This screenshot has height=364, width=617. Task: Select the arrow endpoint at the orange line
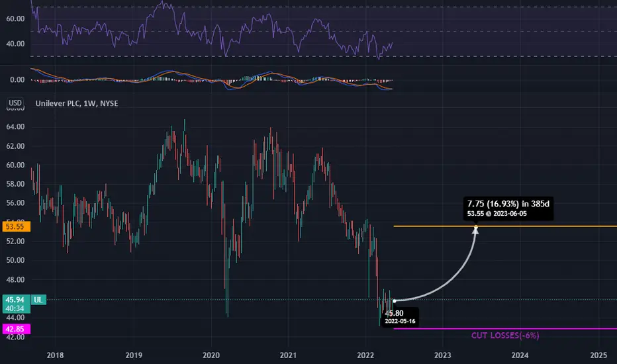tap(476, 226)
